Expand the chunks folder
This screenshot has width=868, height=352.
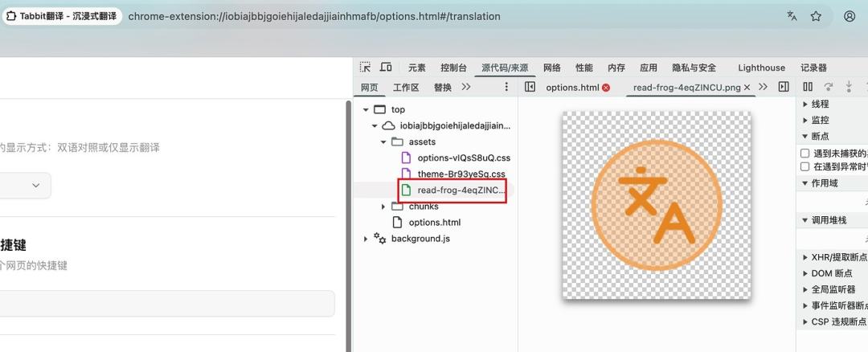click(383, 207)
